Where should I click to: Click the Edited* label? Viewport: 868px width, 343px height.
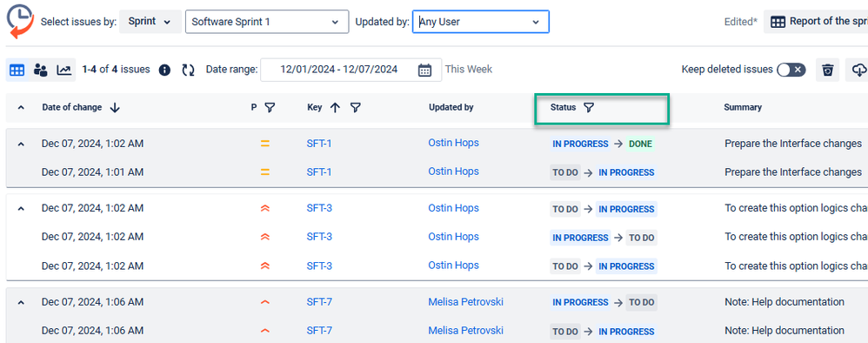pyautogui.click(x=741, y=22)
